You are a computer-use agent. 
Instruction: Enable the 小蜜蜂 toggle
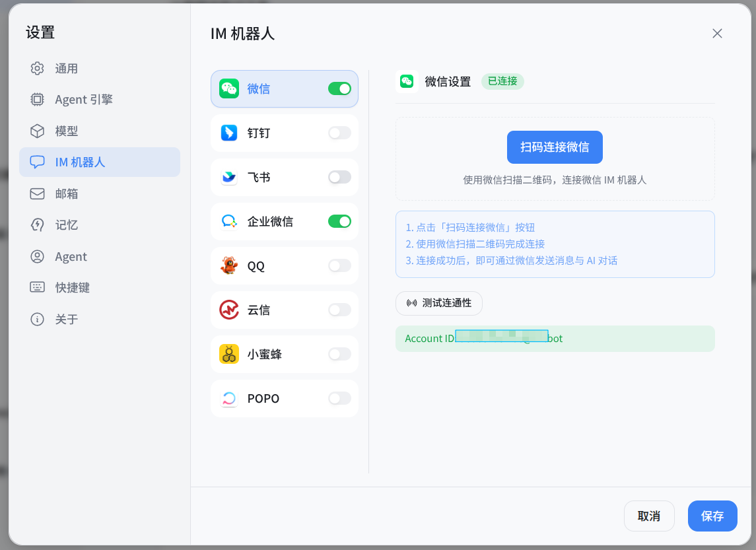point(339,355)
